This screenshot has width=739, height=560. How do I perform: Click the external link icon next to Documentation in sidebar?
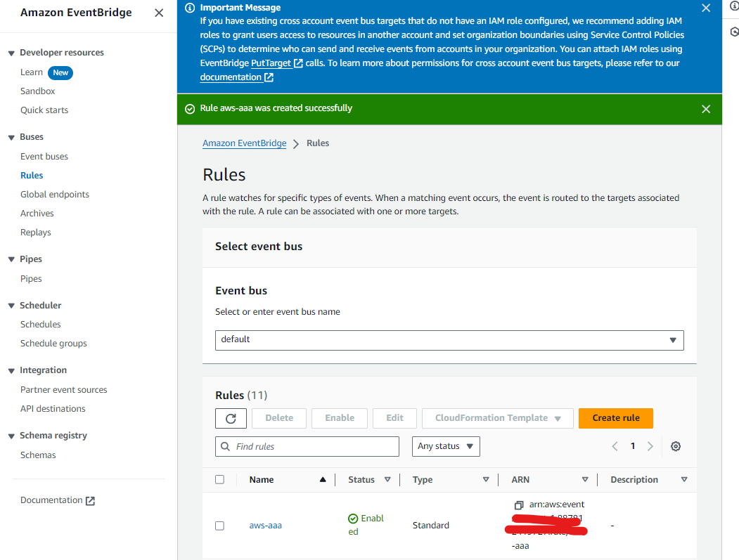pyautogui.click(x=91, y=501)
